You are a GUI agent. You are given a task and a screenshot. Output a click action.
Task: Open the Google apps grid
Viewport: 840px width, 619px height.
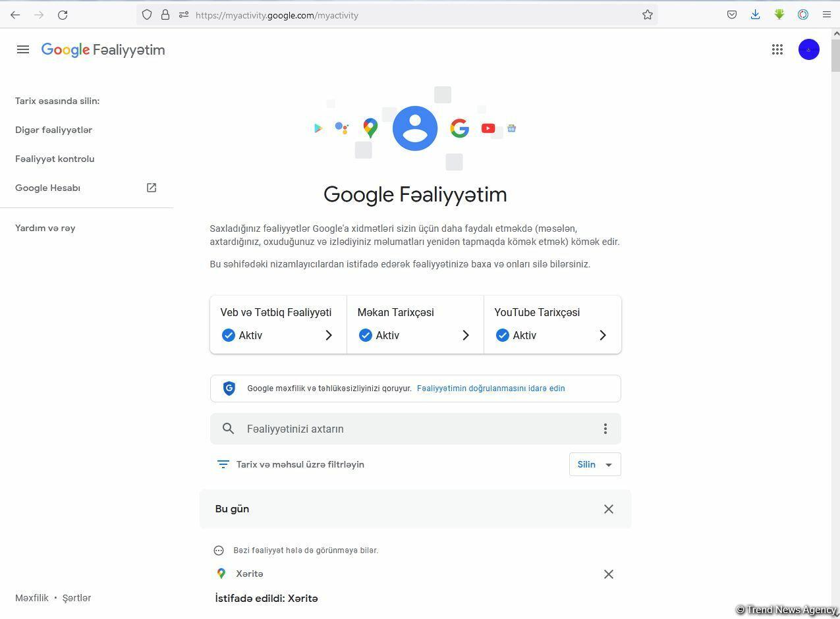pos(777,49)
